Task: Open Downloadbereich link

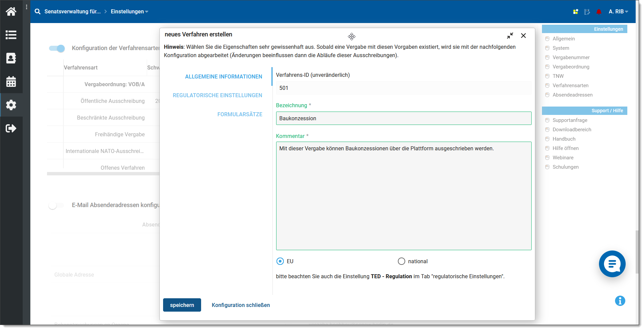Action: point(572,130)
